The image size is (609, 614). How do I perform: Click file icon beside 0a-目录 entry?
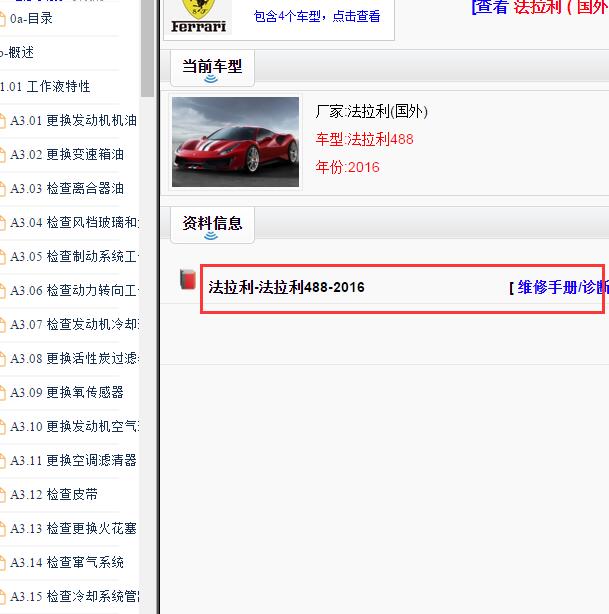[x=2, y=19]
